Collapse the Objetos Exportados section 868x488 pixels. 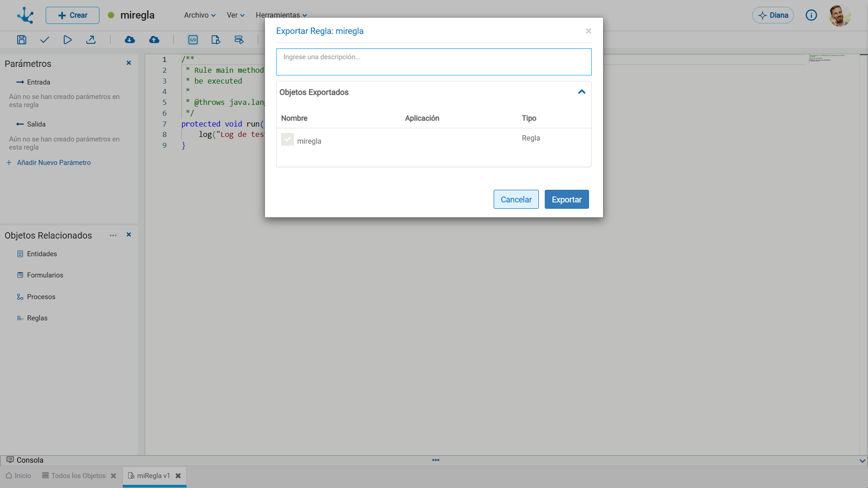point(582,92)
